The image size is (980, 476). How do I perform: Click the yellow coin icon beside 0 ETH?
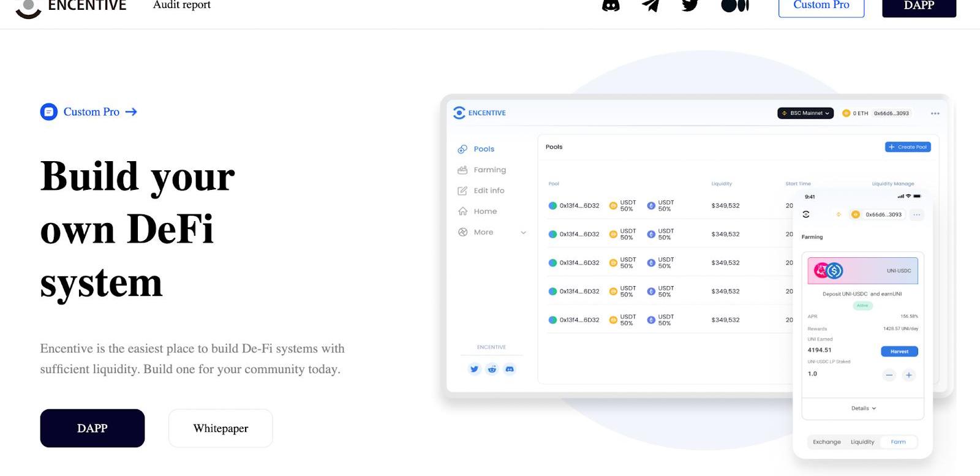coord(846,113)
